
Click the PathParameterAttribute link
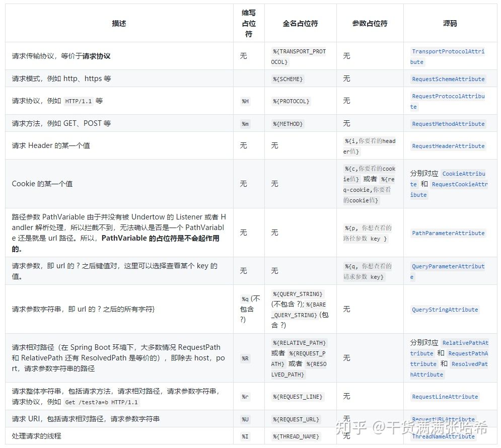(448, 233)
